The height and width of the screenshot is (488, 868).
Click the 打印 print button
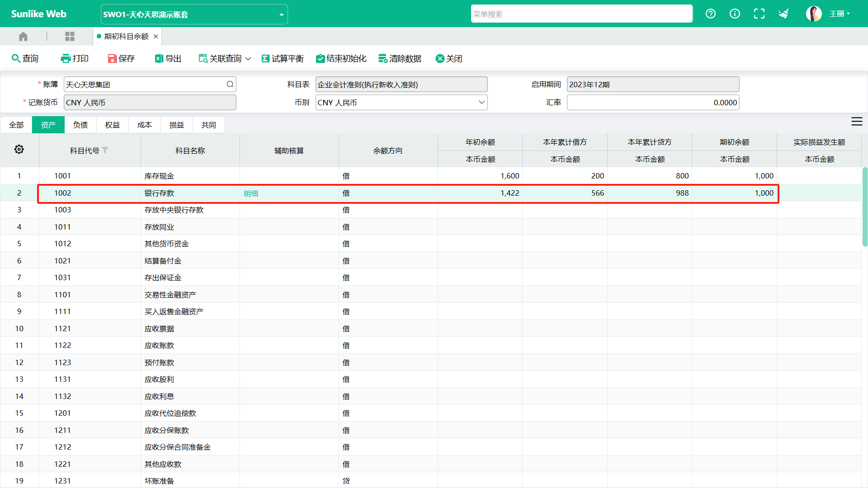click(75, 58)
